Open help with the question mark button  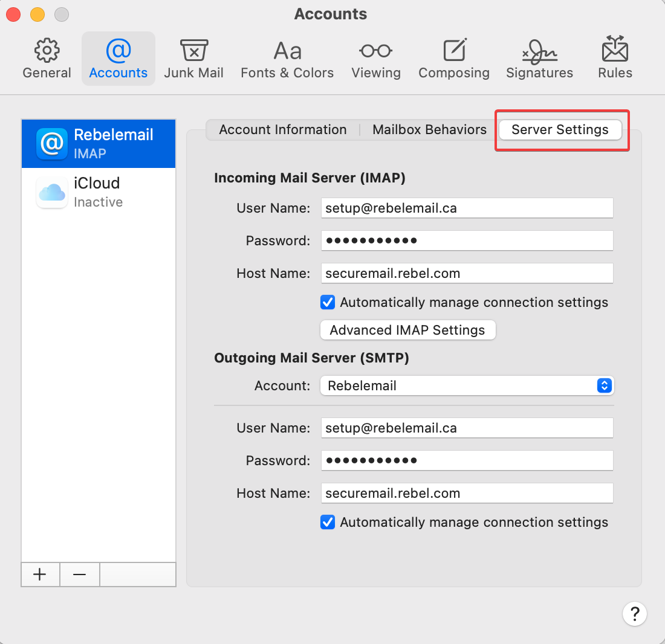coord(634,614)
